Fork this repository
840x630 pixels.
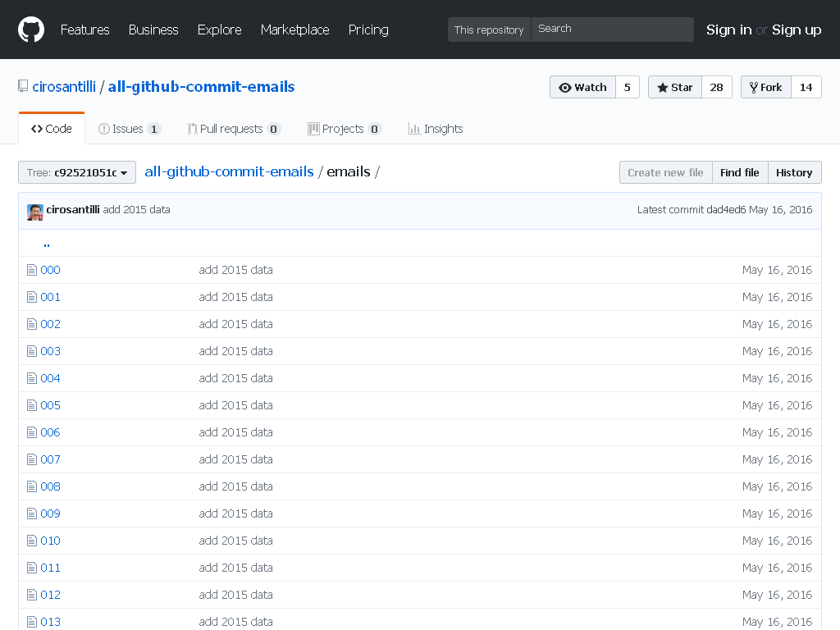pyautogui.click(x=766, y=87)
